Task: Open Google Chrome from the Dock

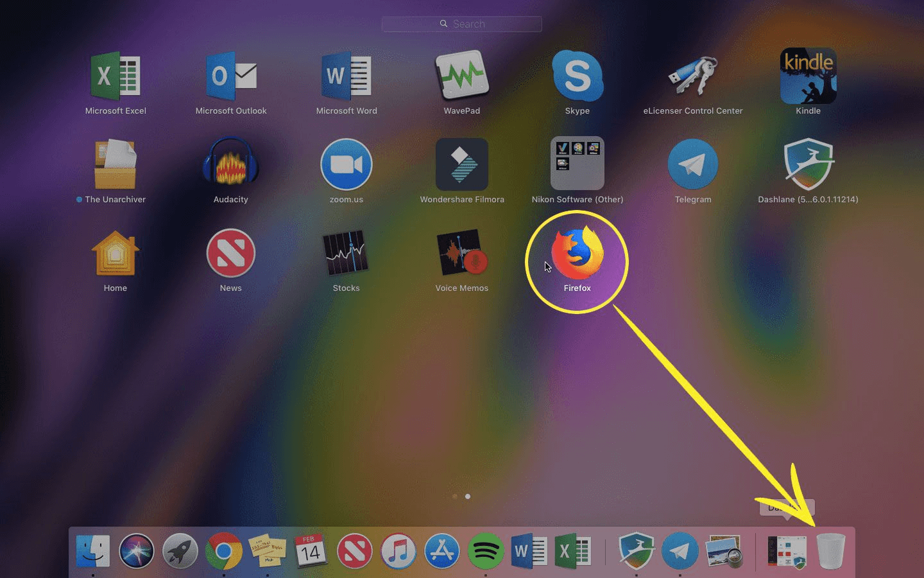Action: (x=224, y=551)
